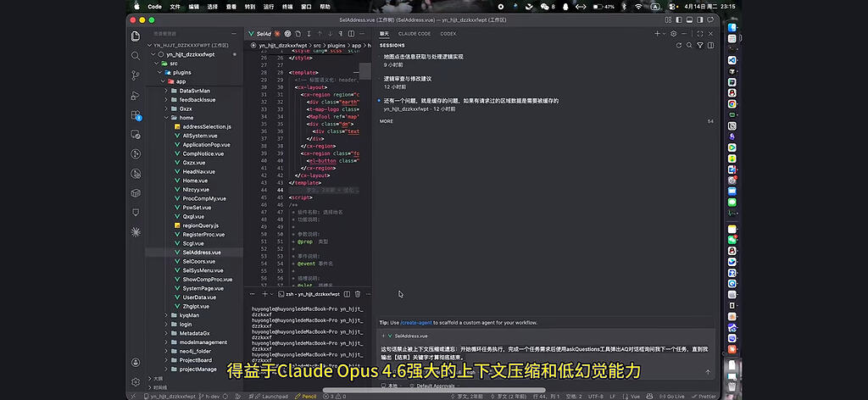Open the Search view in activity bar
This screenshot has height=400, width=868.
click(136, 56)
